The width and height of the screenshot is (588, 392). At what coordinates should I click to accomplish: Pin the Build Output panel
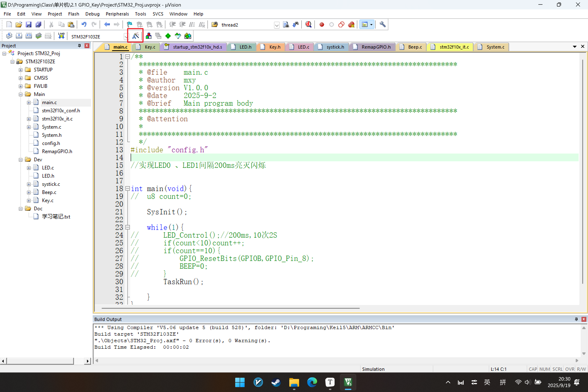[x=576, y=319]
